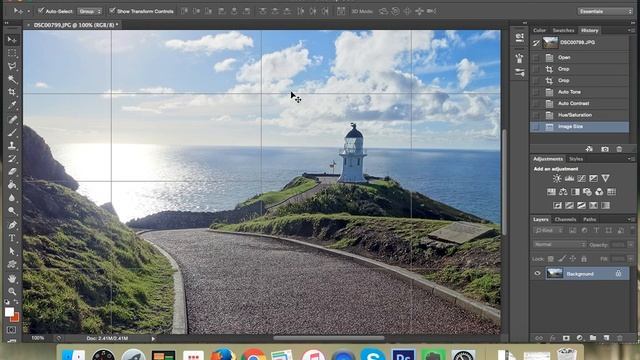Switch to the Styles tab
Screen dimensions: 640x360
576,159
